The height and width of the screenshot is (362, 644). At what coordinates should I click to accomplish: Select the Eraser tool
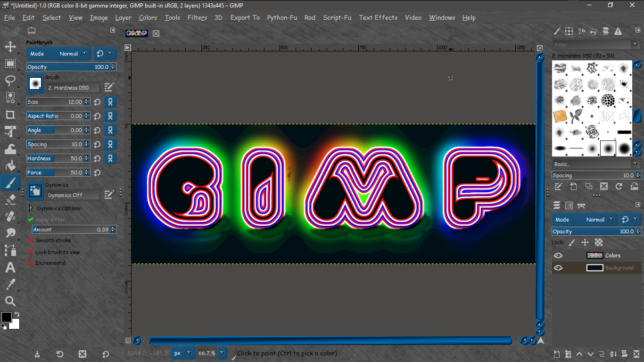pyautogui.click(x=10, y=199)
